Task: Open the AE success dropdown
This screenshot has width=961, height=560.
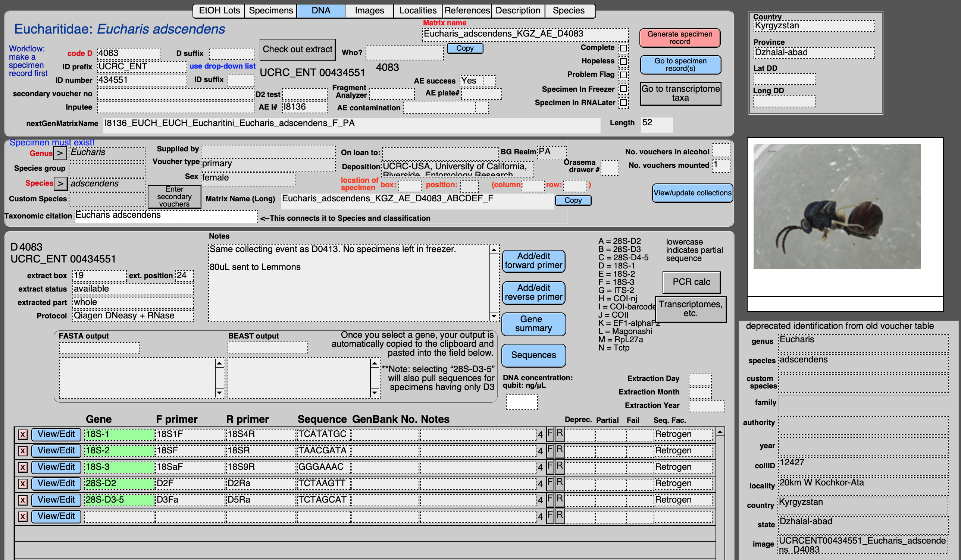Action: 478,81
